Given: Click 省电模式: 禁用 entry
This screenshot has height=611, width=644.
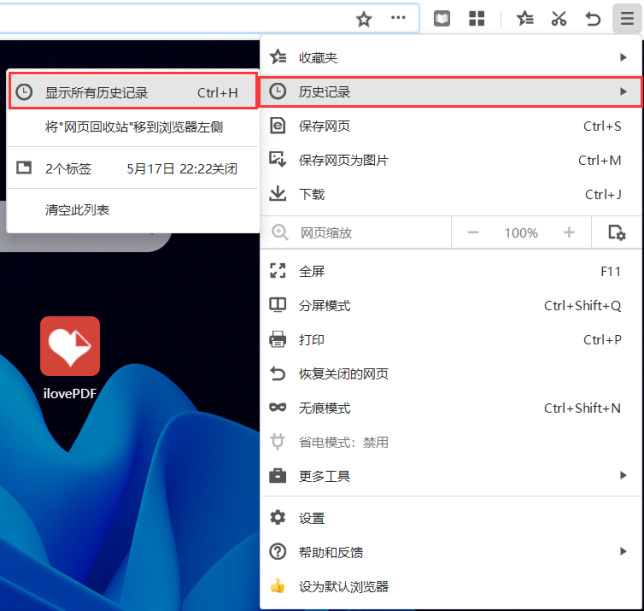Looking at the screenshot, I should pos(451,442).
